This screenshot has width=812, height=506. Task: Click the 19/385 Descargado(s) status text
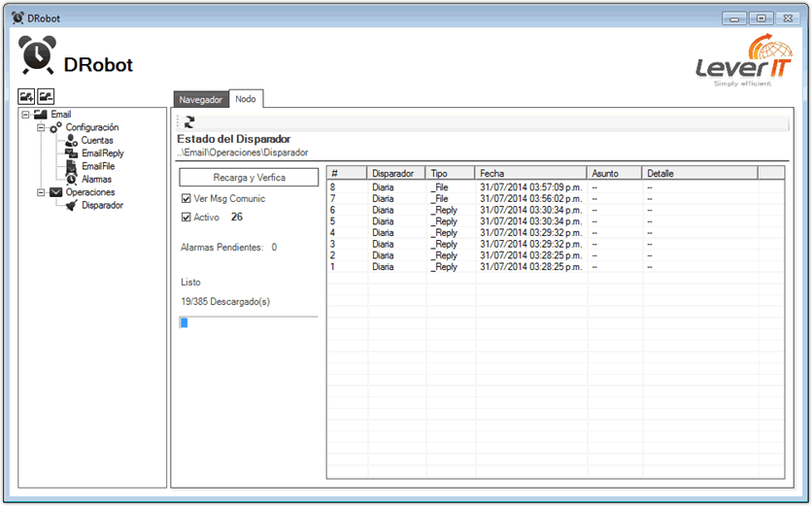point(225,302)
